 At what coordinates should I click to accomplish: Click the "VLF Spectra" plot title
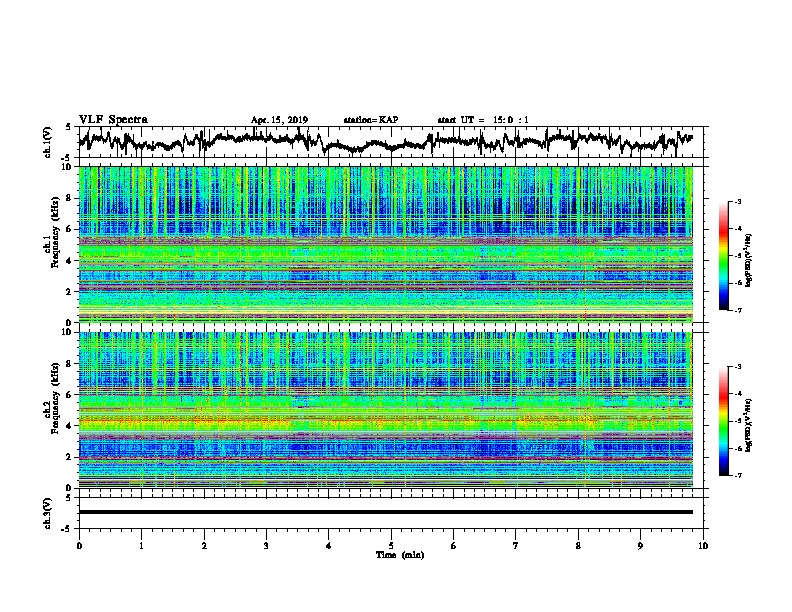tap(113, 120)
